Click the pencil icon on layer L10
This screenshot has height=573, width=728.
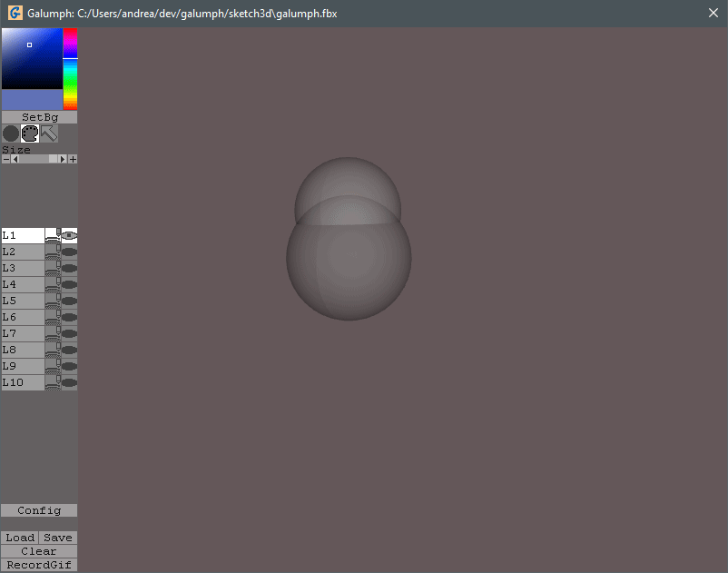tap(53, 382)
